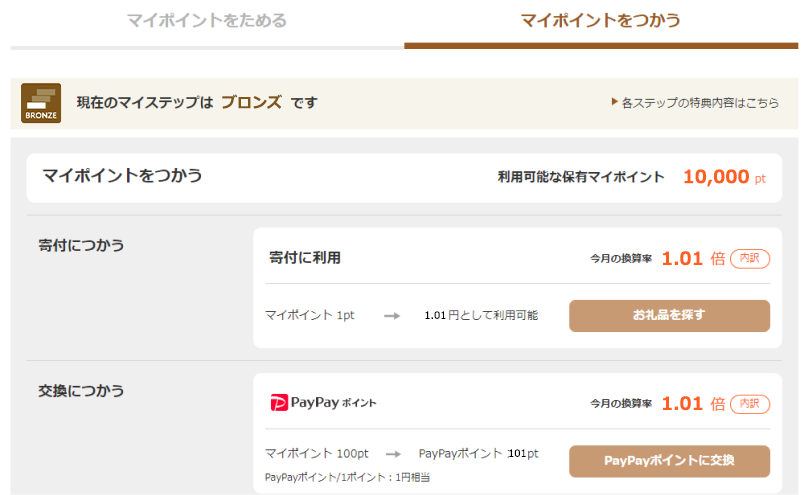Click the PayPay logo icon
Viewport: 808px width, 495px height.
[279, 402]
